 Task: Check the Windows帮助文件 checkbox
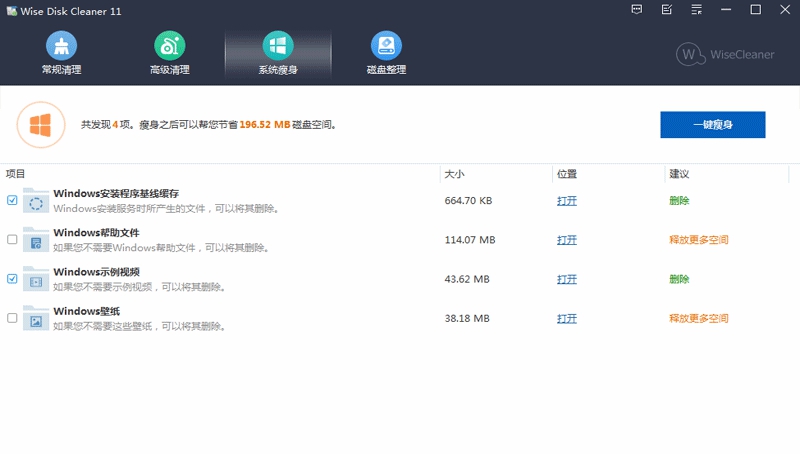pyautogui.click(x=12, y=240)
